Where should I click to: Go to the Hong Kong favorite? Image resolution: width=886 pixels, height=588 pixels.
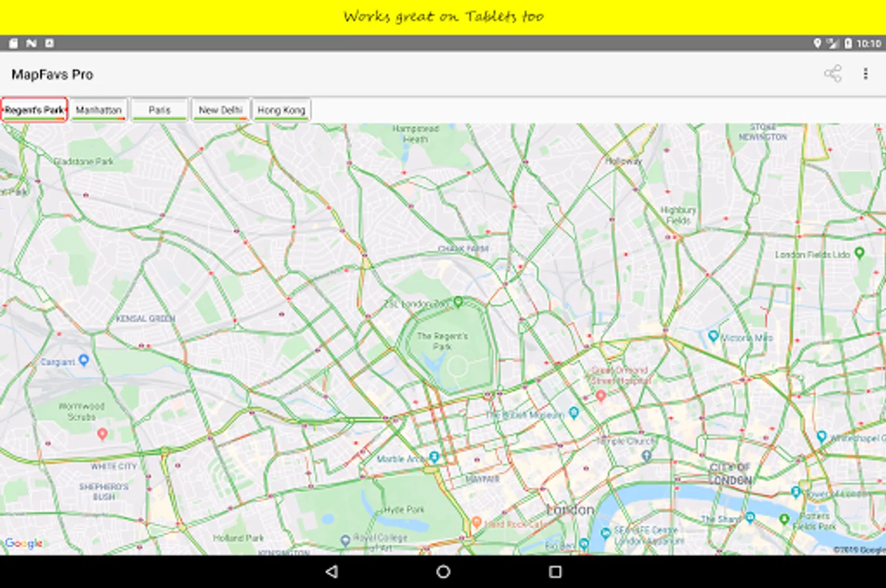281,110
